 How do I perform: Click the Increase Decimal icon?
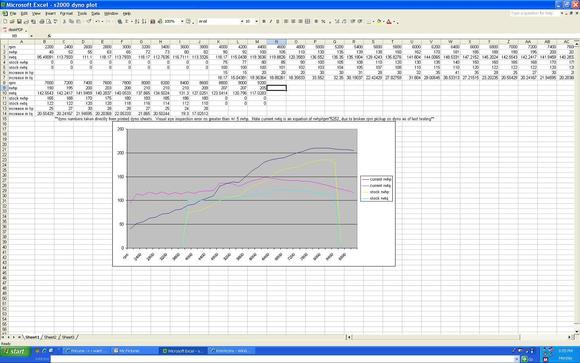pos(337,21)
